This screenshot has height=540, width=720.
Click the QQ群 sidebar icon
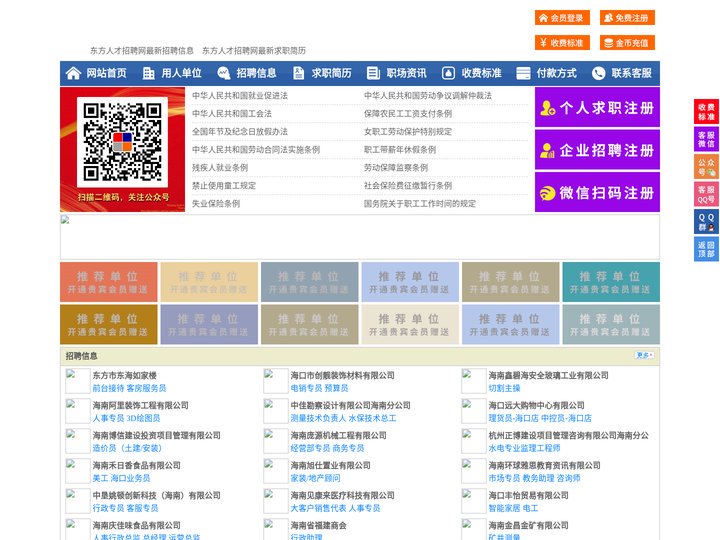(706, 222)
